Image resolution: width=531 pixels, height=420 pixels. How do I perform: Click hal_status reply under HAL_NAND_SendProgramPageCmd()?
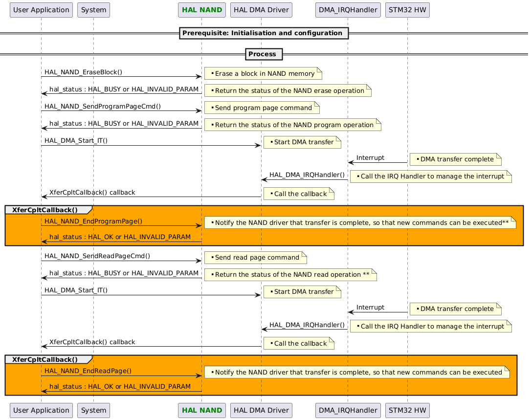click(x=124, y=124)
